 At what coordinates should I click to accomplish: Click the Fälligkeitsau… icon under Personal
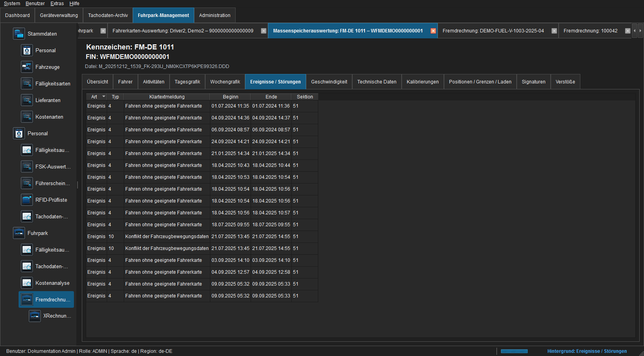click(x=27, y=150)
